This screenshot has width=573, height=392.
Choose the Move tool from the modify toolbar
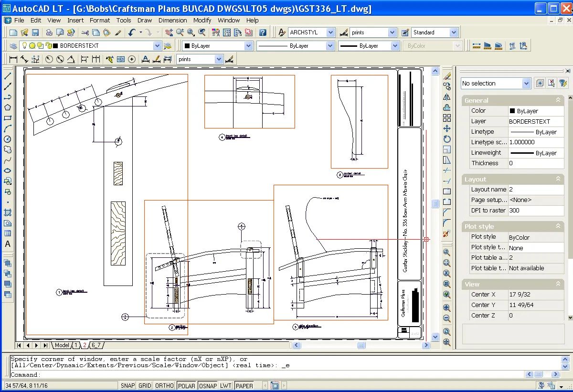[x=446, y=127]
